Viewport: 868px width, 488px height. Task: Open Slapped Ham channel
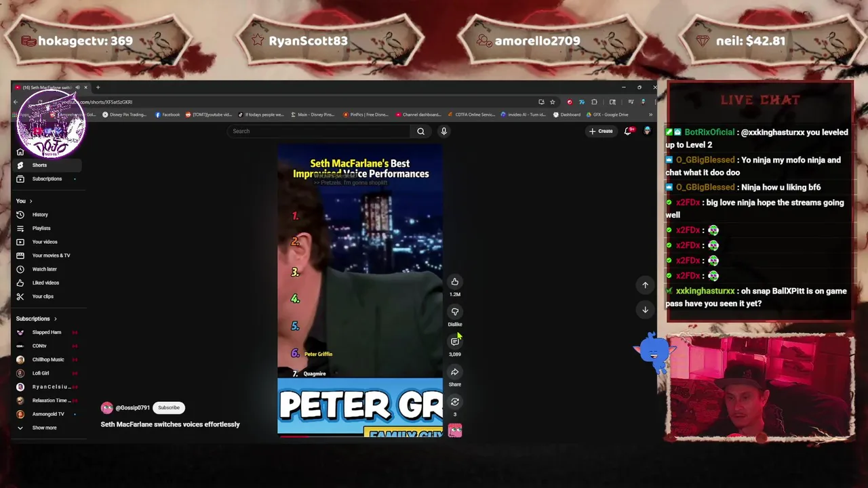(47, 332)
